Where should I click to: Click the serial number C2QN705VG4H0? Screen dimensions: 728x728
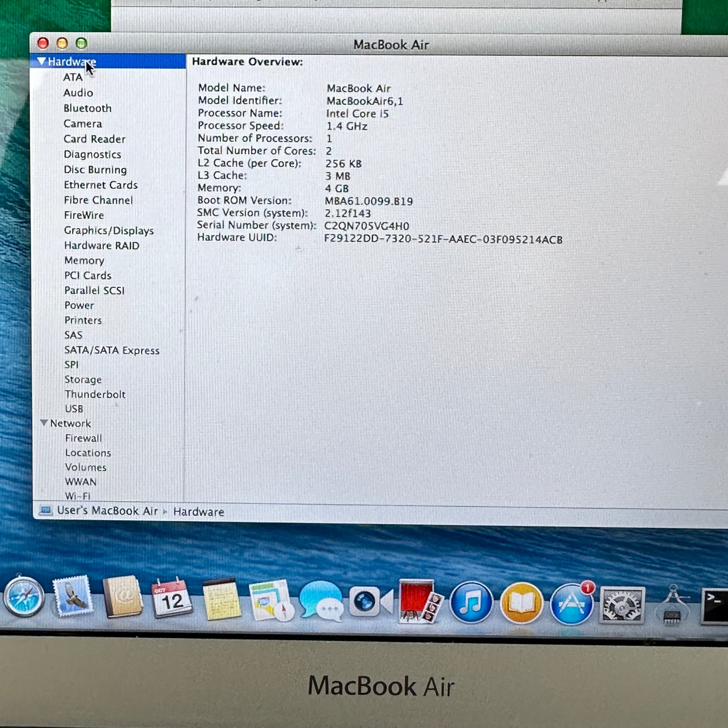(367, 226)
